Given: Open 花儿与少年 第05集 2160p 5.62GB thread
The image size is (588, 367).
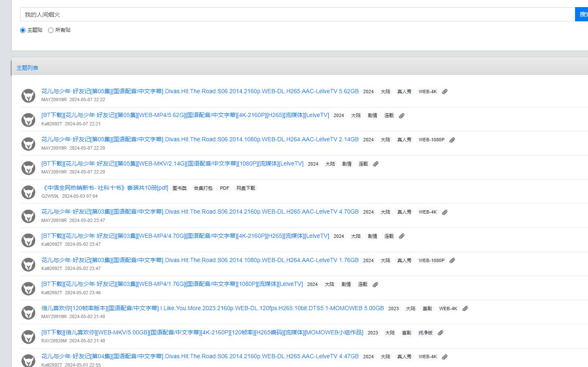Looking at the screenshot, I should (200, 91).
